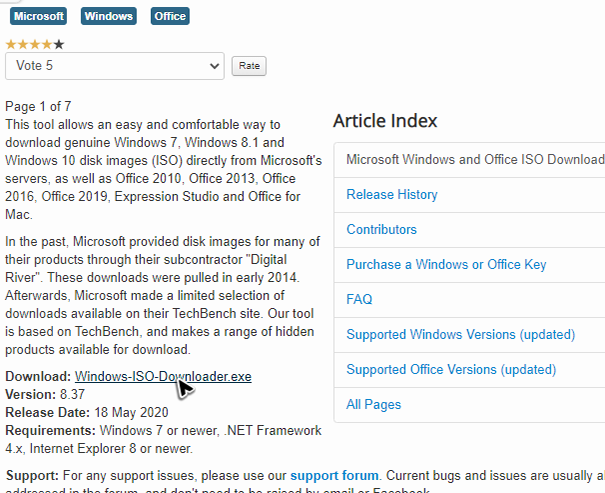
Task: Click the 'Requirements:' label
Action: pos(50,431)
